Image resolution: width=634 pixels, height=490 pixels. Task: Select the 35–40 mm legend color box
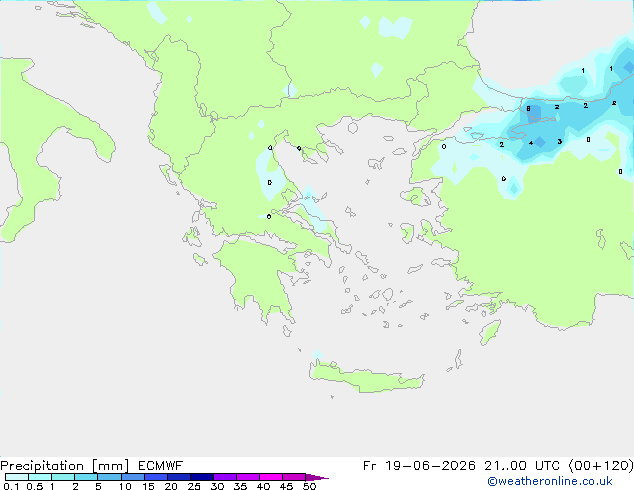point(248,477)
